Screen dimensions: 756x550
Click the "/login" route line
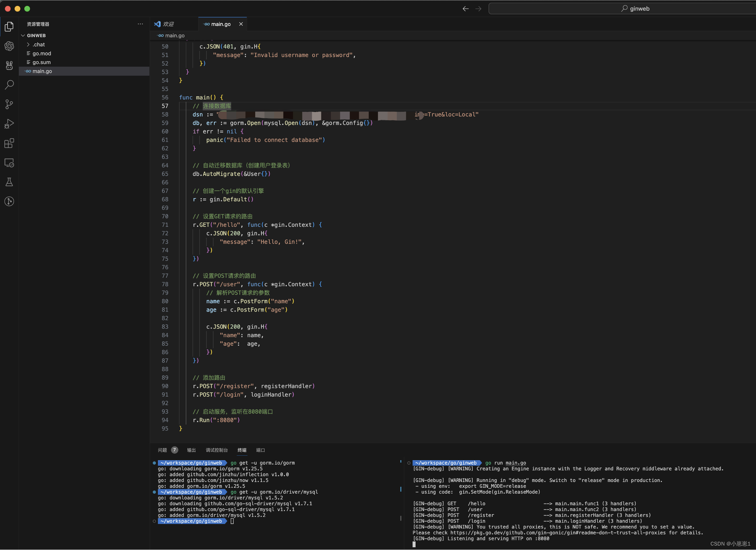[x=243, y=395]
